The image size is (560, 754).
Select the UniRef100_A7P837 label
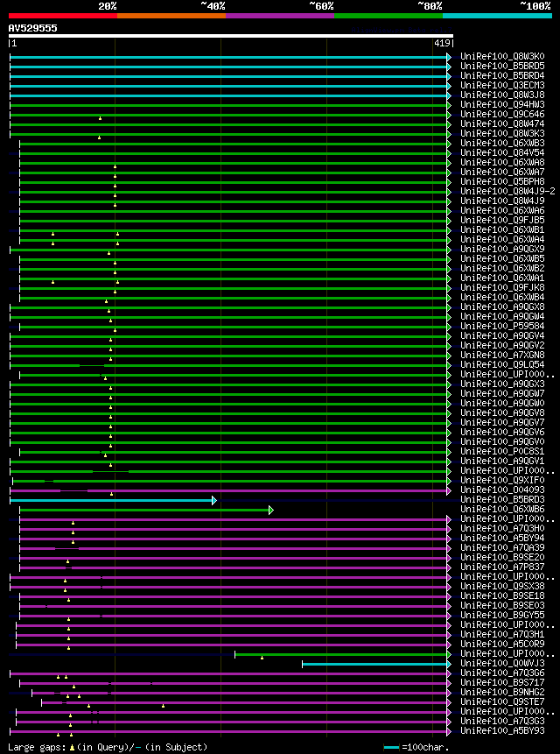pos(502,567)
